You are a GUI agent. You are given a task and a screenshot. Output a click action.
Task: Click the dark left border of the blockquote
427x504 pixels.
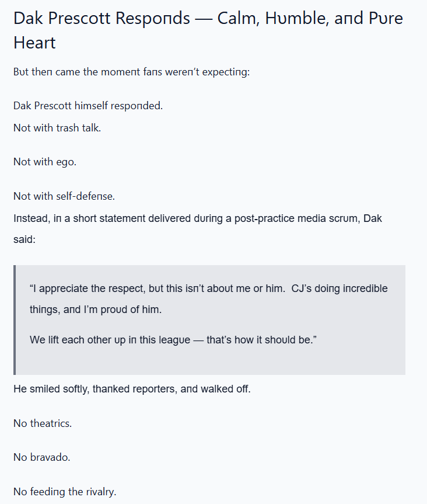pos(15,319)
